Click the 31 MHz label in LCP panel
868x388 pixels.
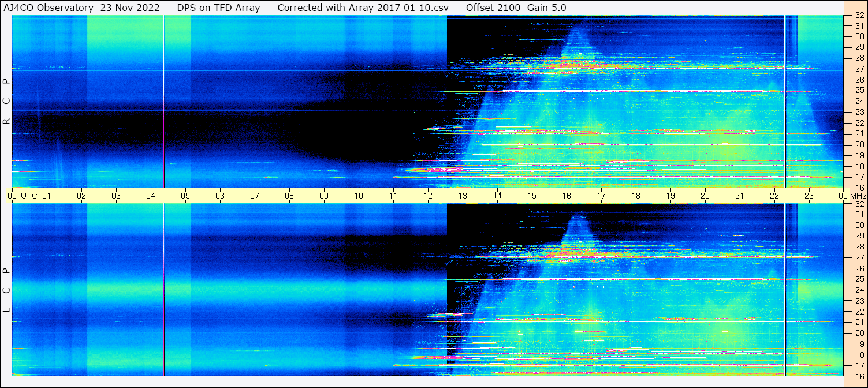tap(859, 214)
